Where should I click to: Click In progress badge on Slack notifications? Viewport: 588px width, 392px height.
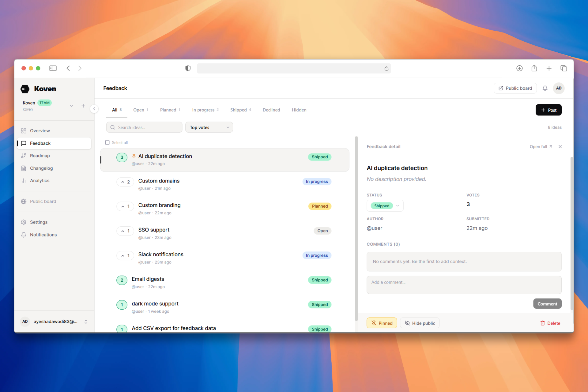(x=317, y=255)
